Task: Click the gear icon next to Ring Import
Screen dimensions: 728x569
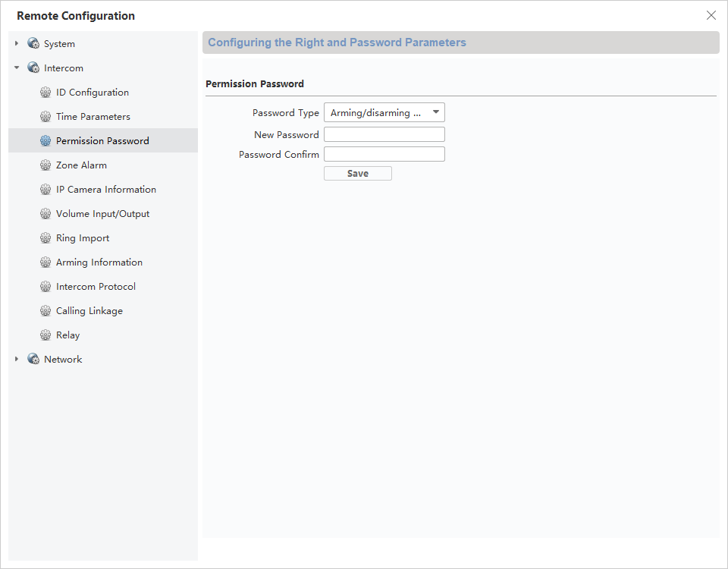Action: pyautogui.click(x=45, y=238)
